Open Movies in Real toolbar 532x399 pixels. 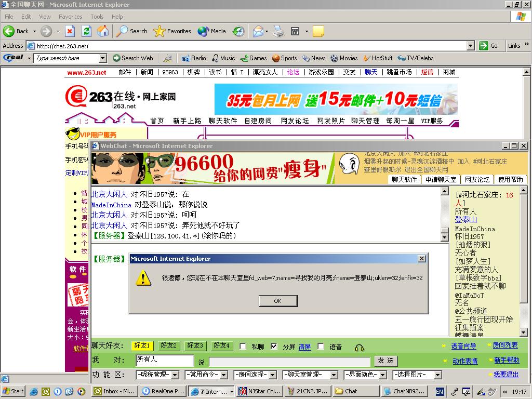[x=344, y=58]
